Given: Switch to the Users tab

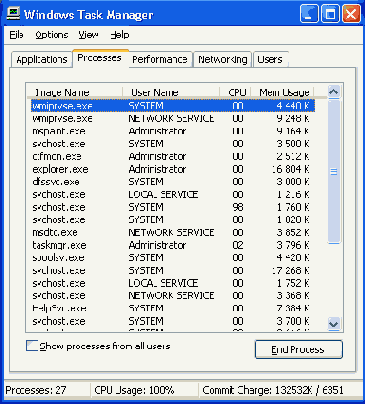Looking at the screenshot, I should (270, 59).
